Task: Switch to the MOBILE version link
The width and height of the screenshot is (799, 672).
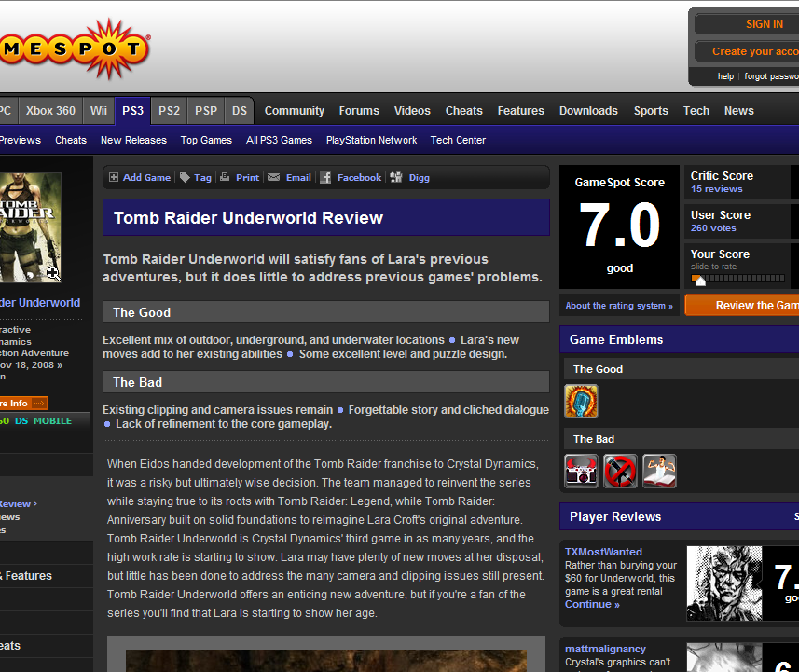Action: 52,421
